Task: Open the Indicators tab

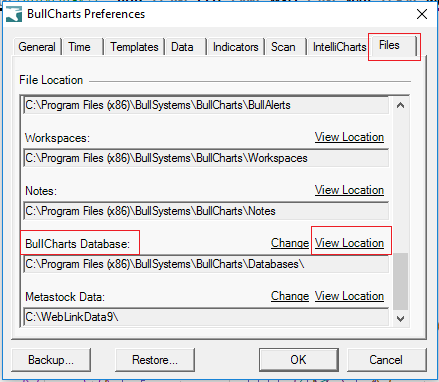Action: pos(236,47)
